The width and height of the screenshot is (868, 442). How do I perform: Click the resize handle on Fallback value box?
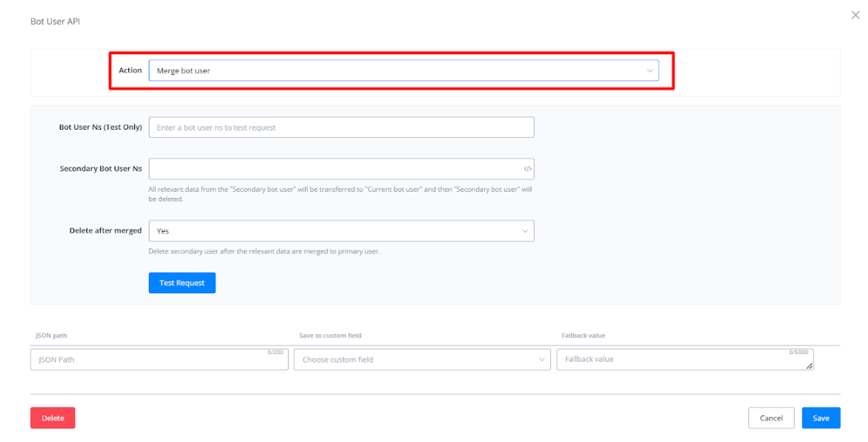810,366
